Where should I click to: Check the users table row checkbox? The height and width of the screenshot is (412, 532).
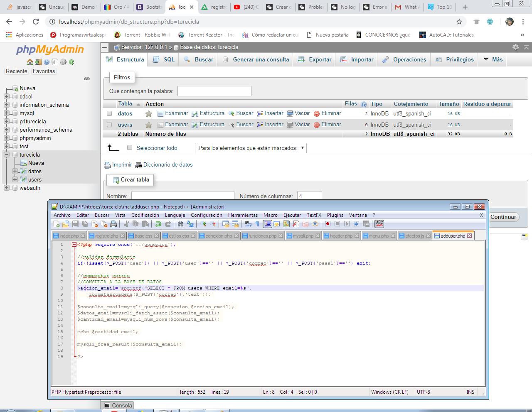[109, 125]
